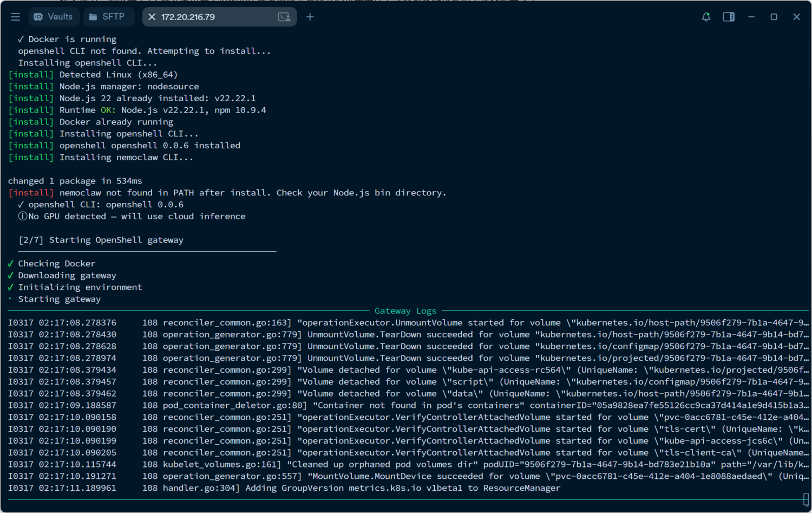Toggle the right side panel
This screenshot has width=812, height=513.
click(729, 17)
